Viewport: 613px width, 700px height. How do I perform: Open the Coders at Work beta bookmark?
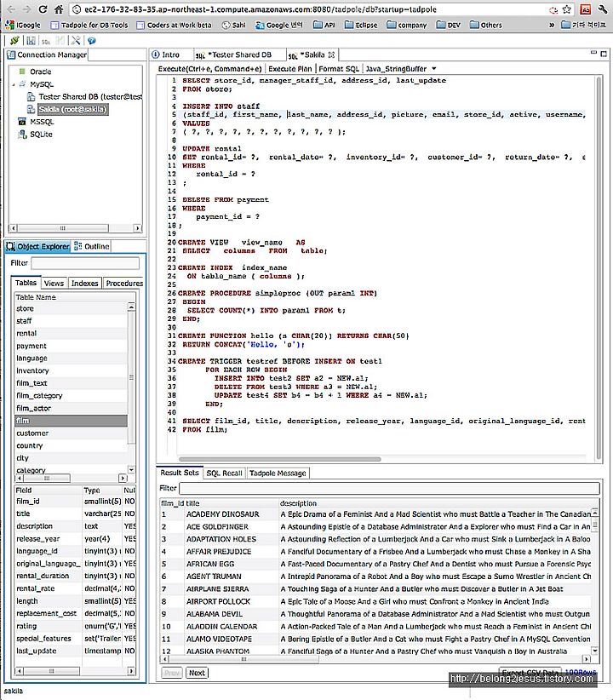coord(175,25)
